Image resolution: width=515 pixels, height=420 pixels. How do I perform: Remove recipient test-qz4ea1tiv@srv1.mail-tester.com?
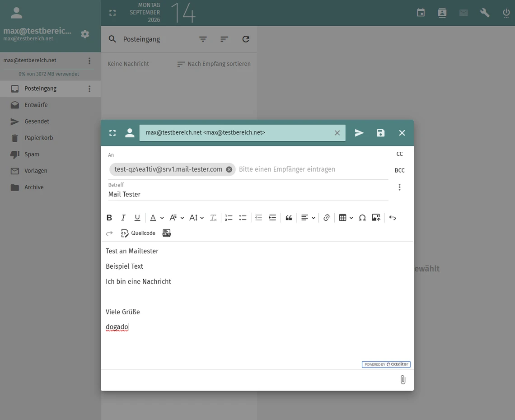click(x=229, y=169)
